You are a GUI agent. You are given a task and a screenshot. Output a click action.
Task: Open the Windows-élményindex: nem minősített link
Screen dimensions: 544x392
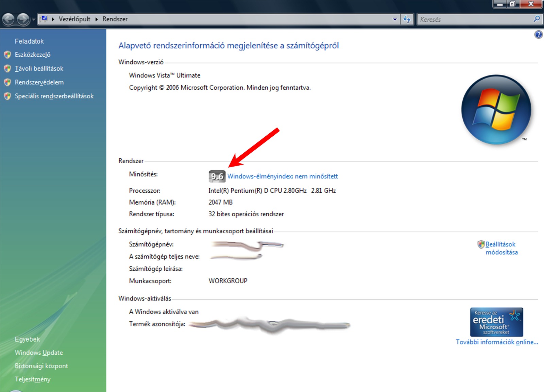283,176
